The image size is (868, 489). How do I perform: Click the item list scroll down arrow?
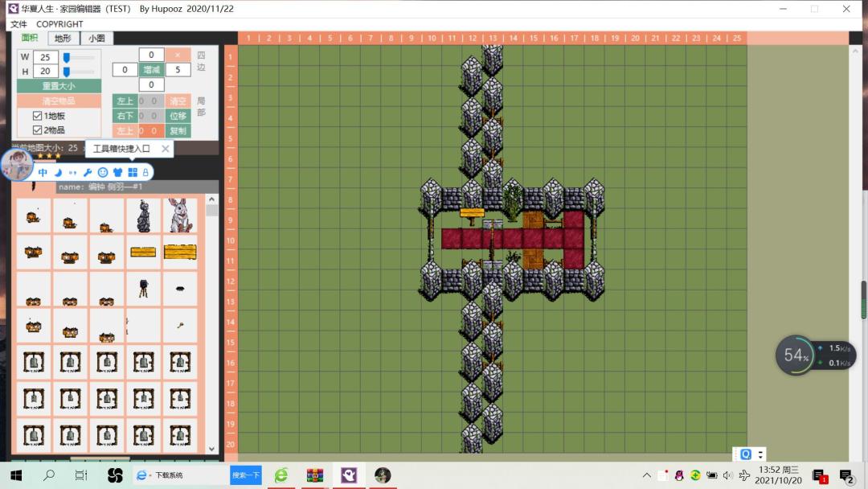pos(211,449)
